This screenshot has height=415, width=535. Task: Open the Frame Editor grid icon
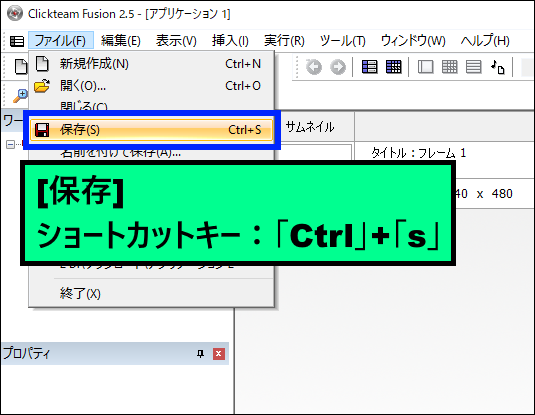click(x=394, y=67)
